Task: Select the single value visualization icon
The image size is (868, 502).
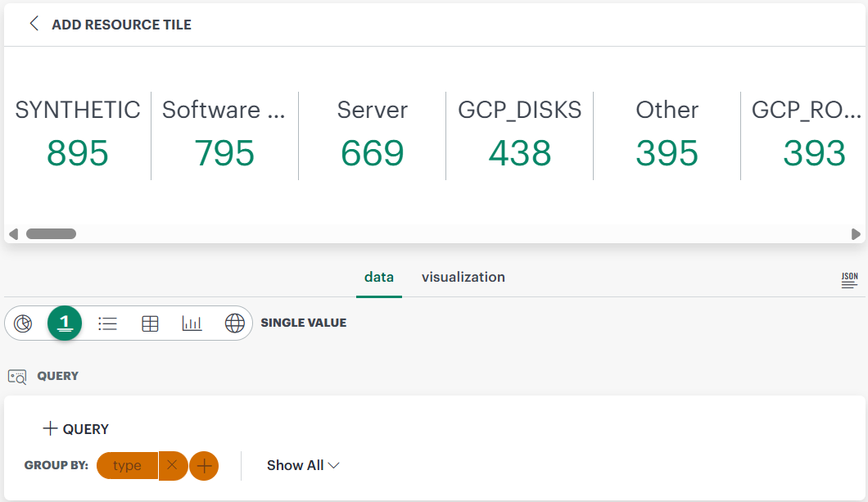Action: pos(65,323)
